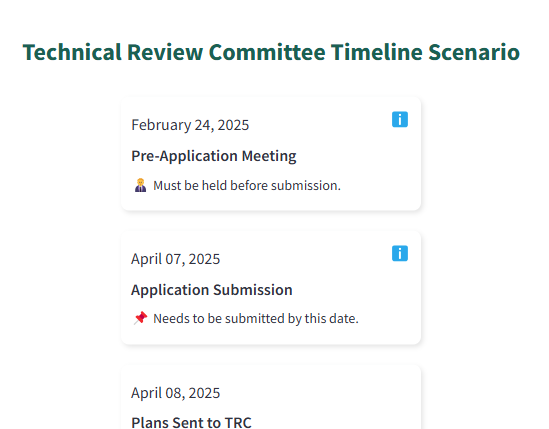Select the 'April 07, 2025' date label
This screenshot has width=549, height=429.
click(175, 259)
